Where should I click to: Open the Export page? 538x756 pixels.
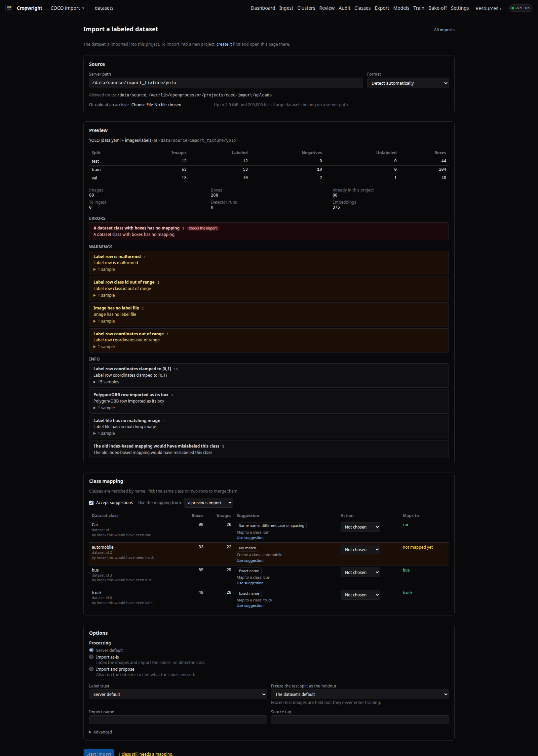click(x=382, y=8)
